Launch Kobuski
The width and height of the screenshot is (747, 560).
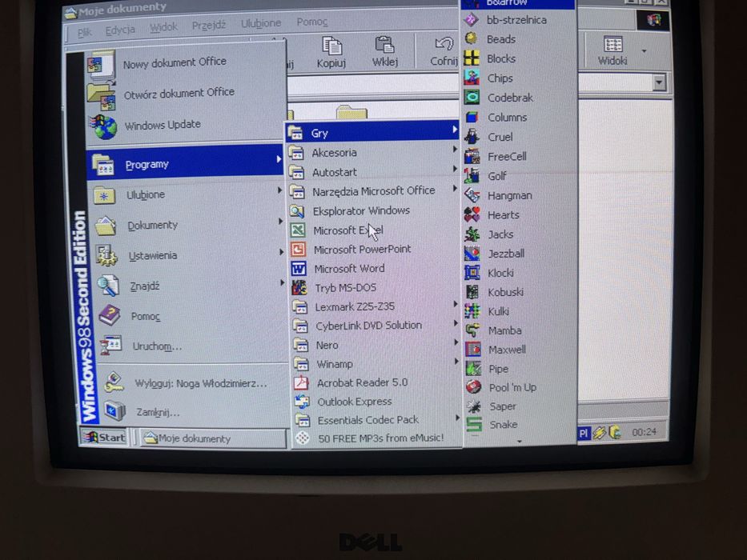(518, 292)
